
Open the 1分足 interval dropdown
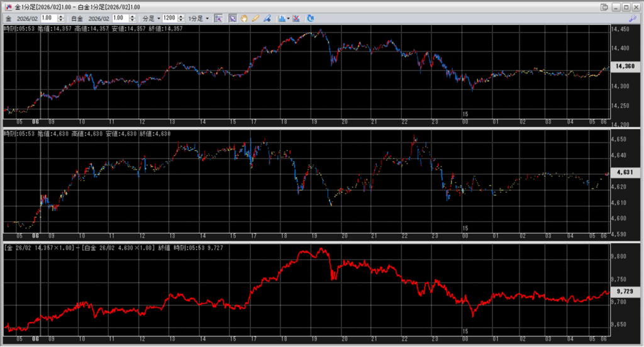199,18
